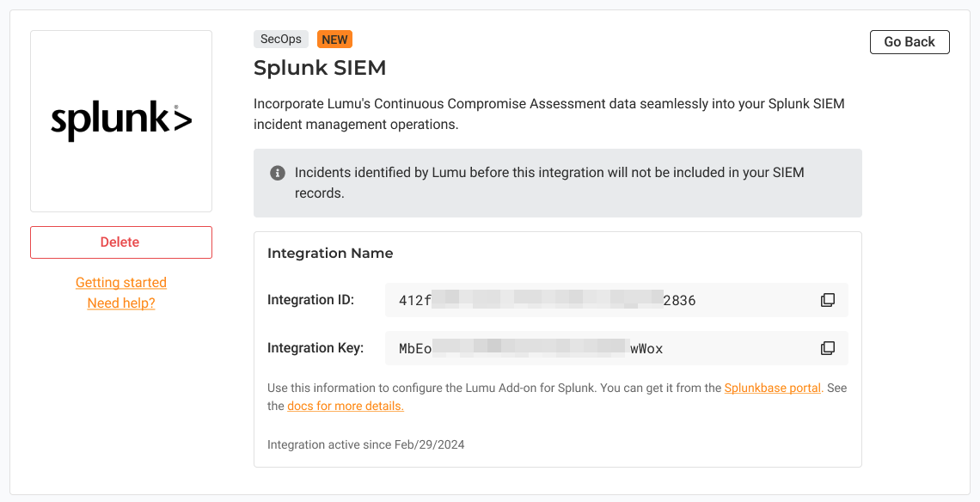Open the Splunkbase portal link

[772, 388]
